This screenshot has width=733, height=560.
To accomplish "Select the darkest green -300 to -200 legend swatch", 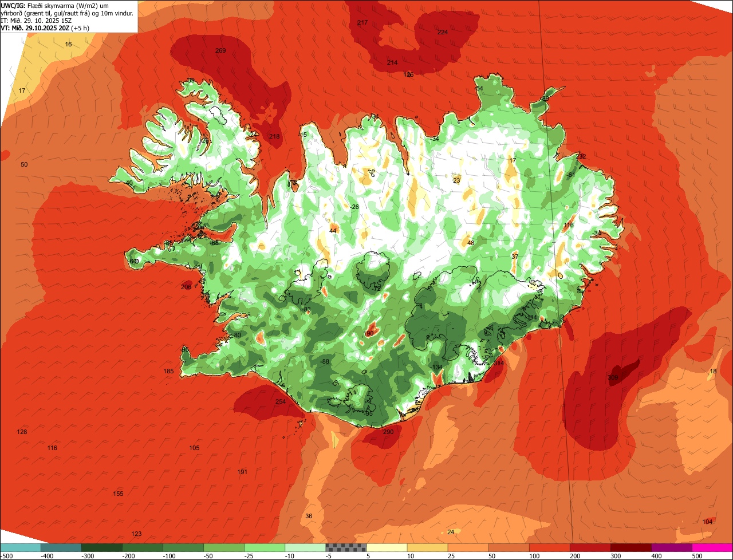I will 102,547.
